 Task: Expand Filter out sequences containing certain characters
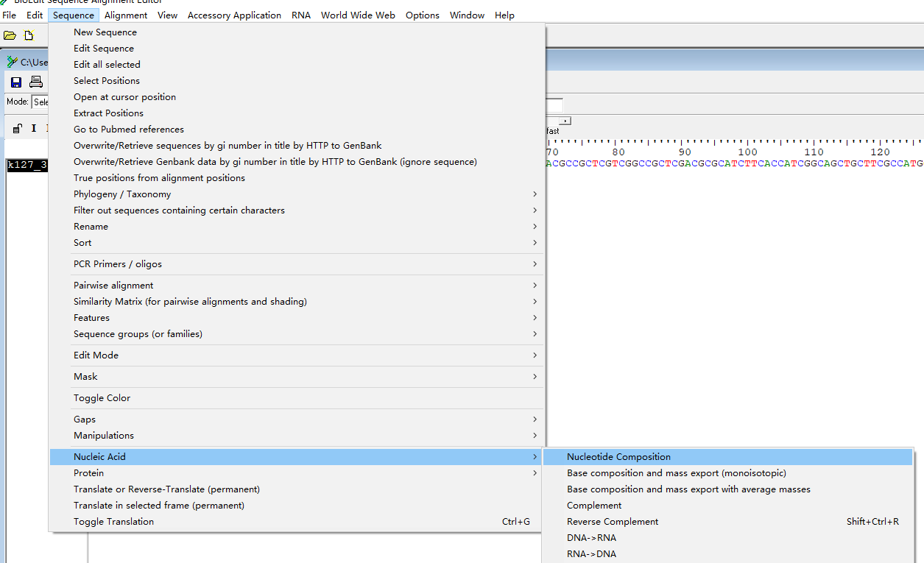[297, 210]
